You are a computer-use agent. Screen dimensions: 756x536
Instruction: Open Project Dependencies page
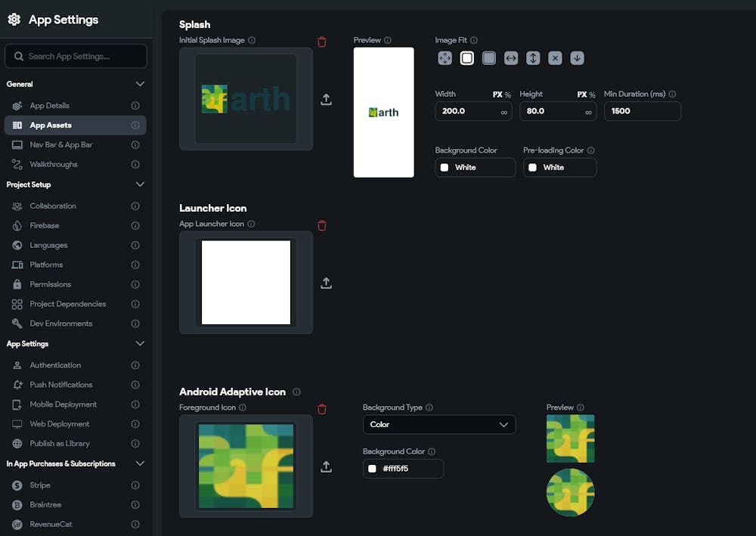pos(75,304)
